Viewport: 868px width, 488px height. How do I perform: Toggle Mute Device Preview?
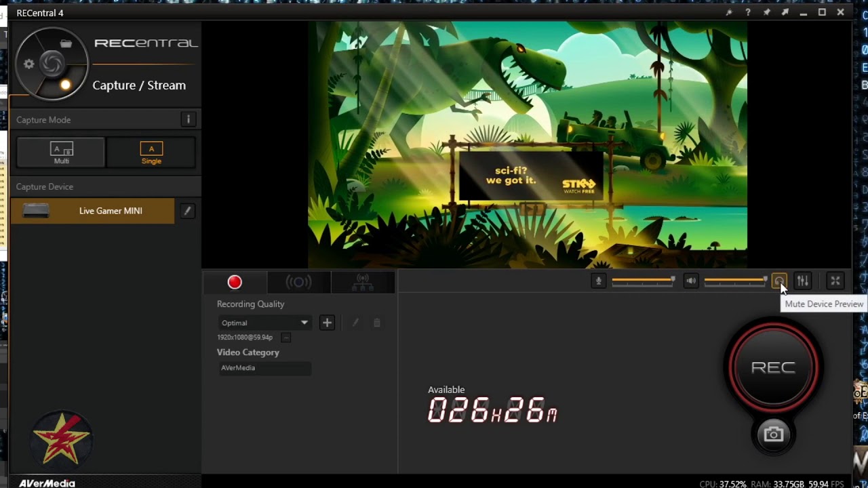tap(779, 281)
